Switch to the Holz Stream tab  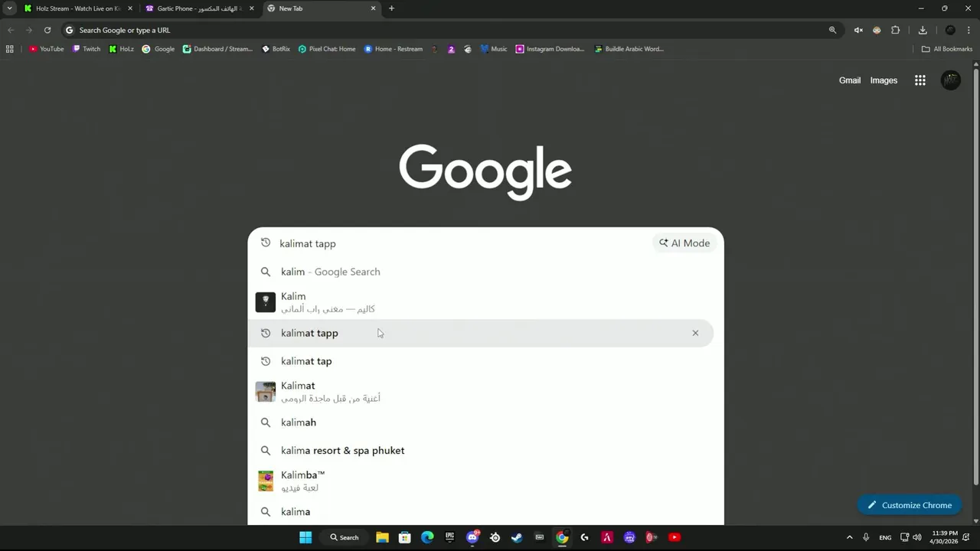pos(77,8)
